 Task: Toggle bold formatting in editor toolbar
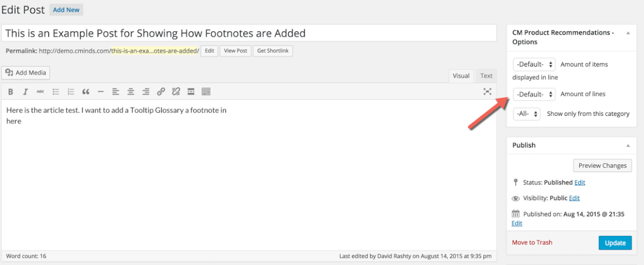click(10, 92)
